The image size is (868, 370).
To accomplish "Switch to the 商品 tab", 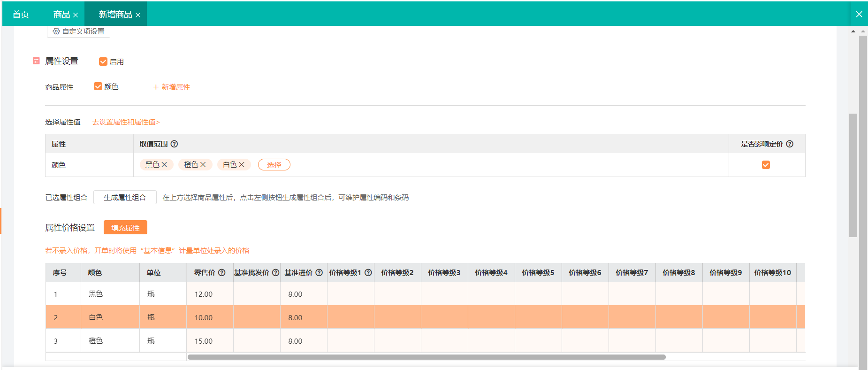I will pos(61,15).
